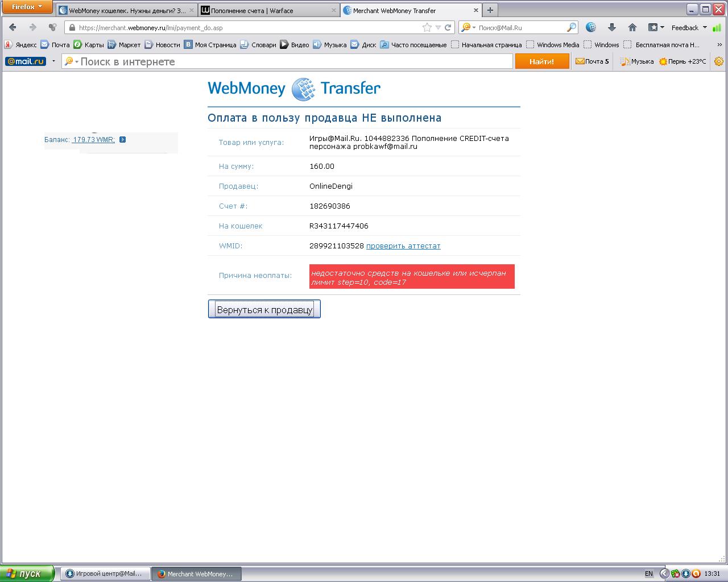
Task: Open the Моя Страница VK bookmark
Action: 209,44
